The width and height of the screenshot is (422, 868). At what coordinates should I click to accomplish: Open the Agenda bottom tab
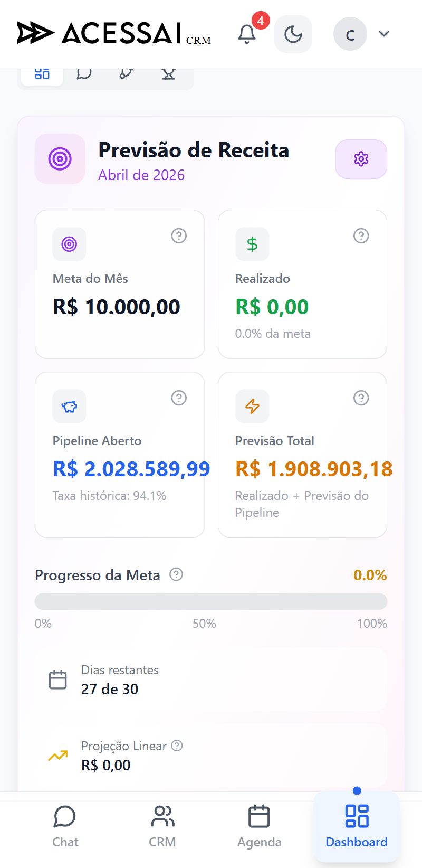[260, 827]
